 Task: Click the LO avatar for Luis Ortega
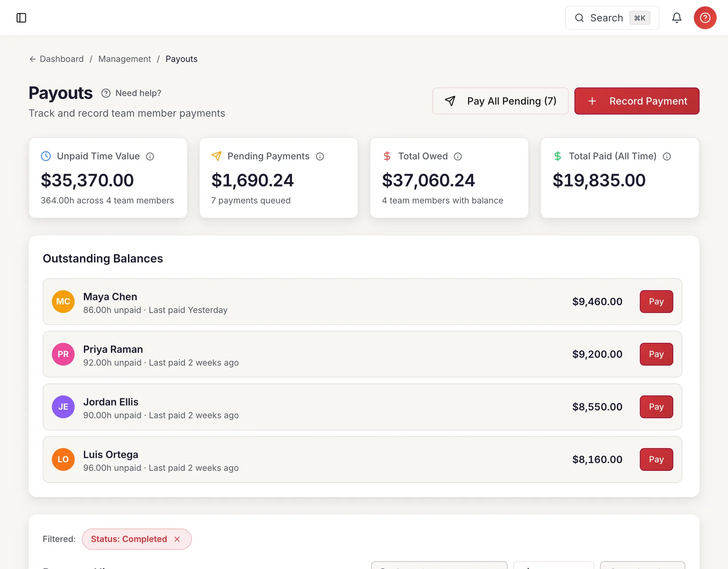click(x=63, y=459)
